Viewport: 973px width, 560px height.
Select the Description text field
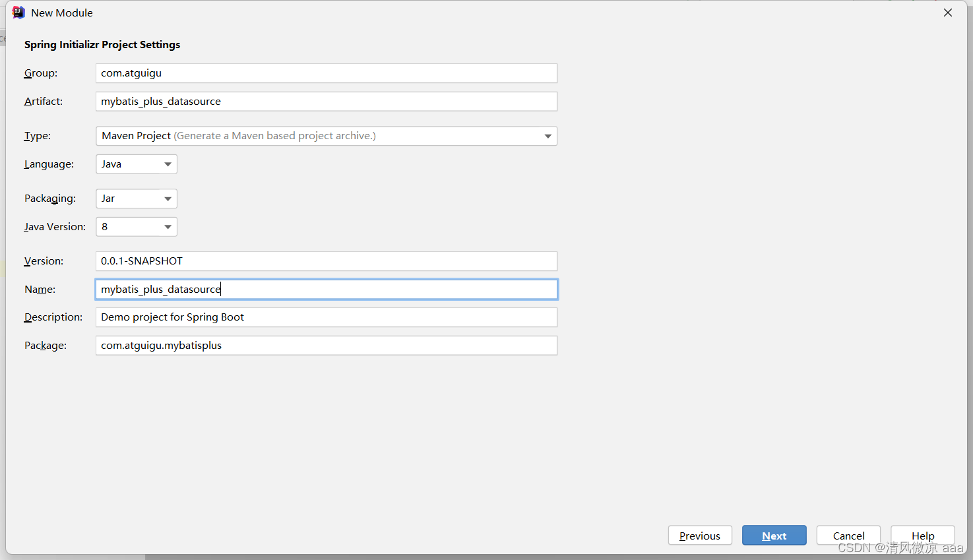[327, 317]
